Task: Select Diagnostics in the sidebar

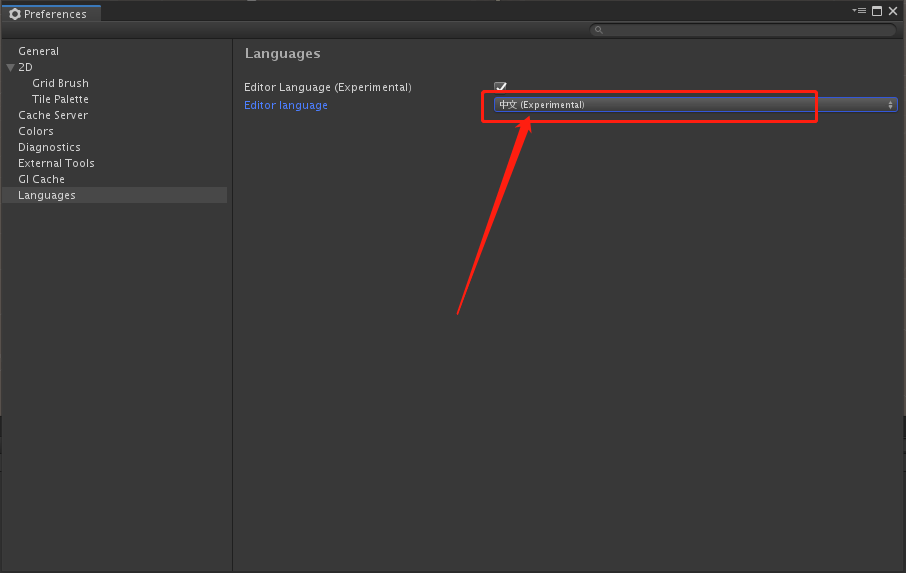Action: (x=49, y=147)
